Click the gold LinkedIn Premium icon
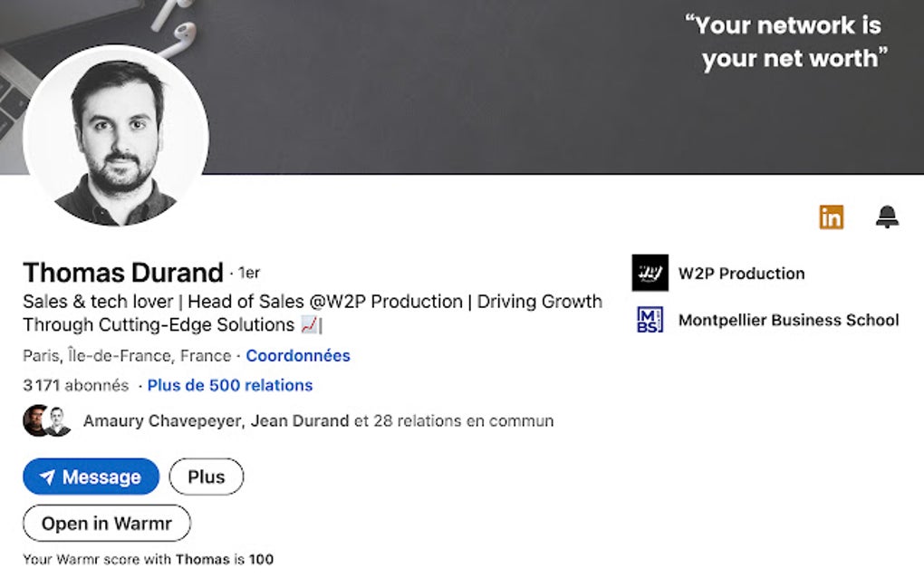The image size is (924, 578). click(x=831, y=217)
